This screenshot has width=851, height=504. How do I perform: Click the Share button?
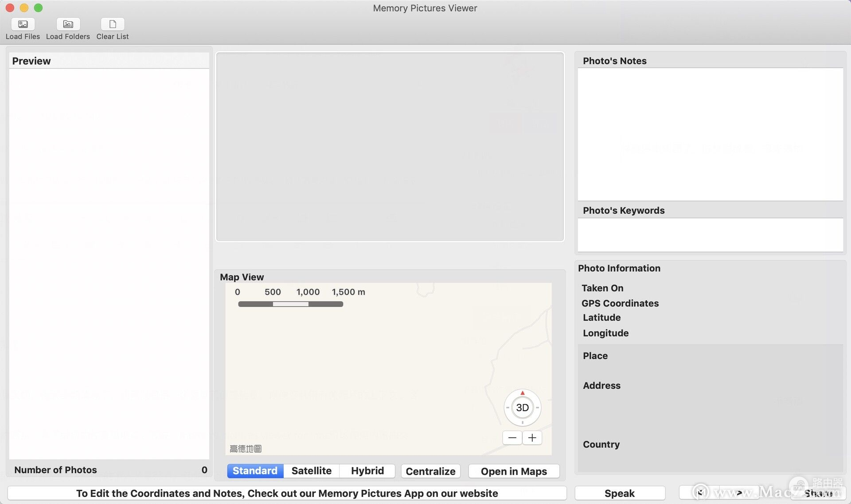click(819, 493)
